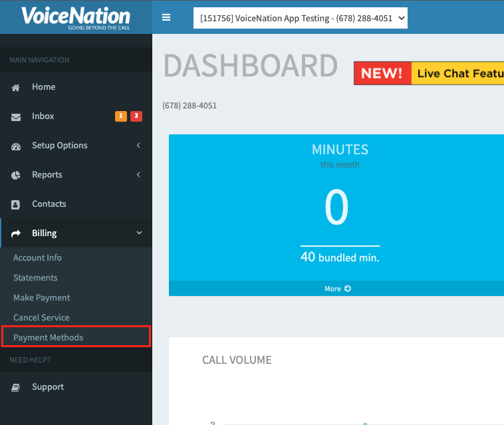The image size is (504, 425).
Task: Click the Contacts address book icon
Action: (x=16, y=204)
